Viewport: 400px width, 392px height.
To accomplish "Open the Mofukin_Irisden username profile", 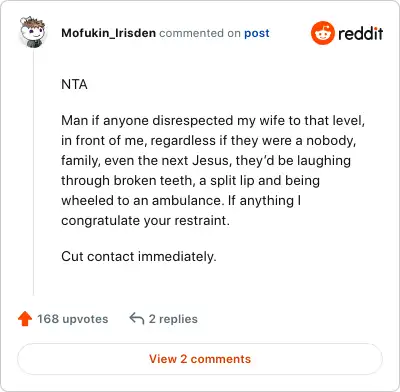I will click(x=108, y=33).
